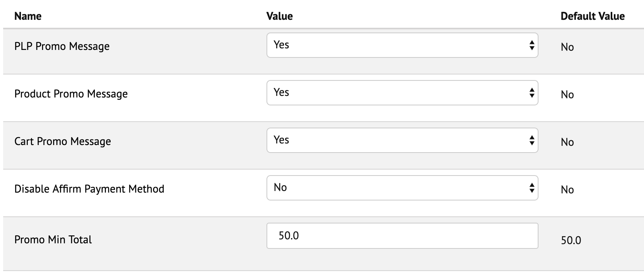Image resolution: width=644 pixels, height=275 pixels.
Task: Select the PLP Promo Message row label
Action: pyautogui.click(x=62, y=46)
